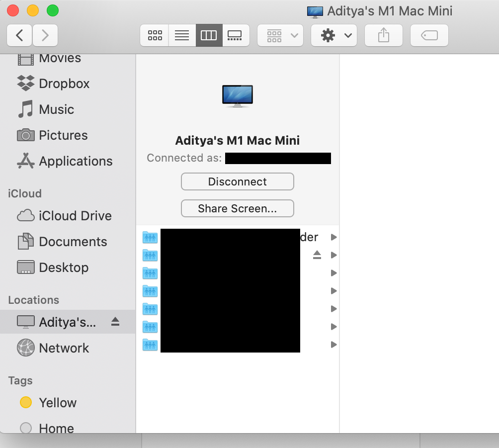Click the Share toolbar button
Image resolution: width=499 pixels, height=448 pixels.
tap(384, 35)
